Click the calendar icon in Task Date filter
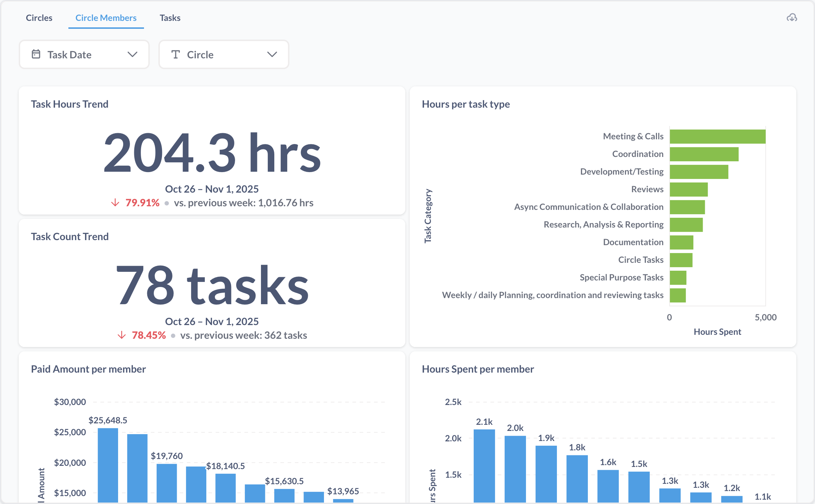This screenshot has height=504, width=815. tap(36, 54)
